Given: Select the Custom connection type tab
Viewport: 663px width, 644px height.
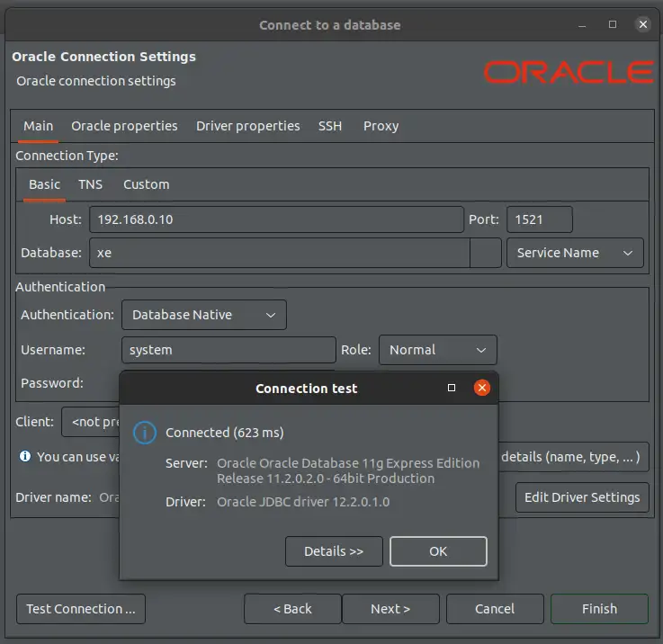Looking at the screenshot, I should [147, 184].
